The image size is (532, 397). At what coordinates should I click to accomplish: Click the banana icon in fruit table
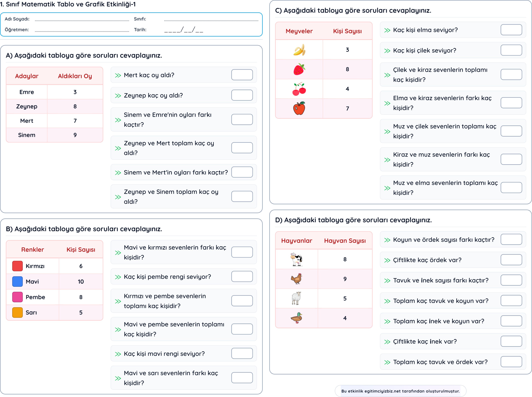[x=299, y=50]
